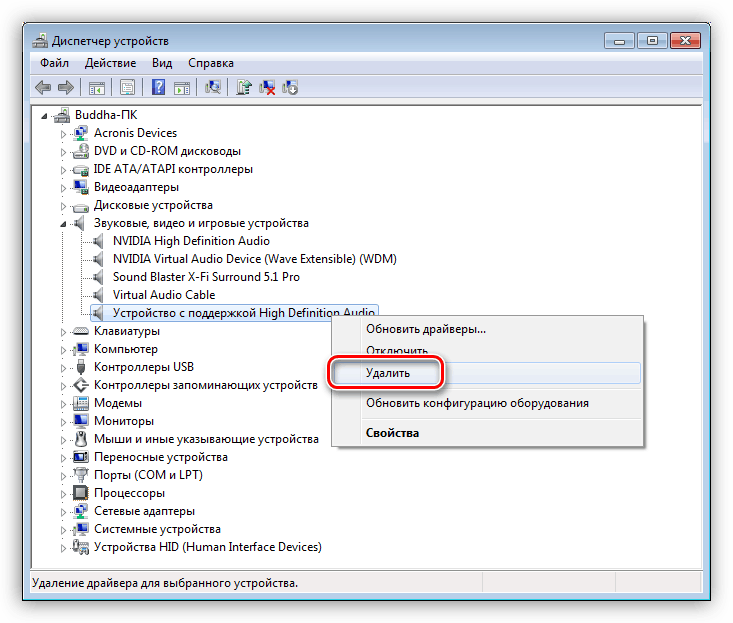Click the Сетевые адаптеры network icon

[81, 511]
